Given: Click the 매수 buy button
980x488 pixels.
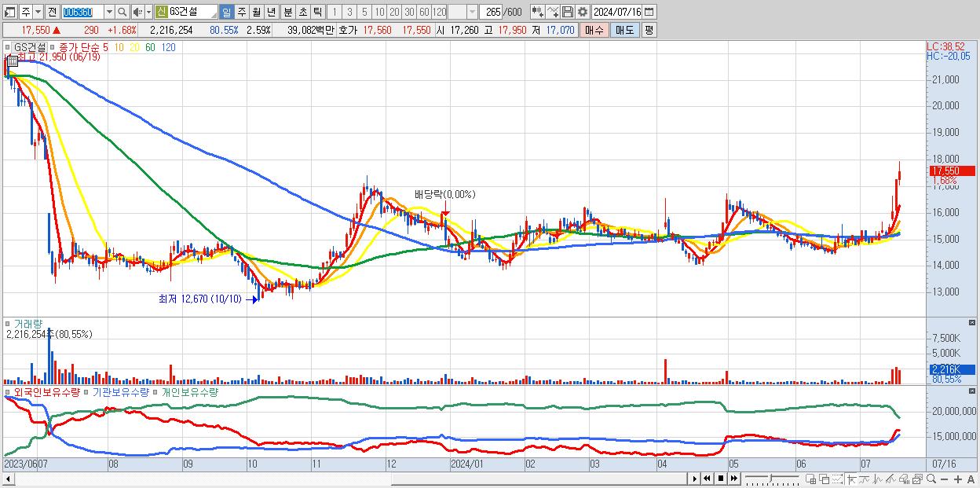Looking at the screenshot, I should point(594,30).
